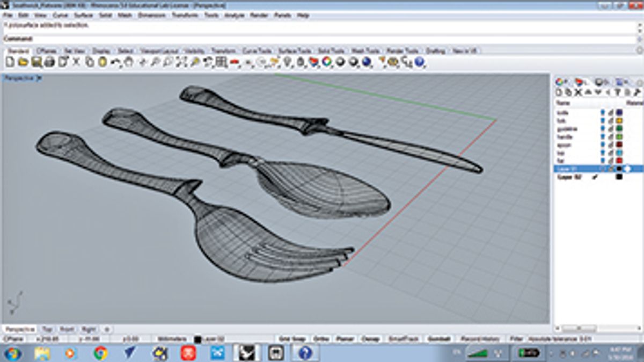This screenshot has height=362, width=644.
Task: Click the Save floppy disk icon
Action: [x=36, y=62]
